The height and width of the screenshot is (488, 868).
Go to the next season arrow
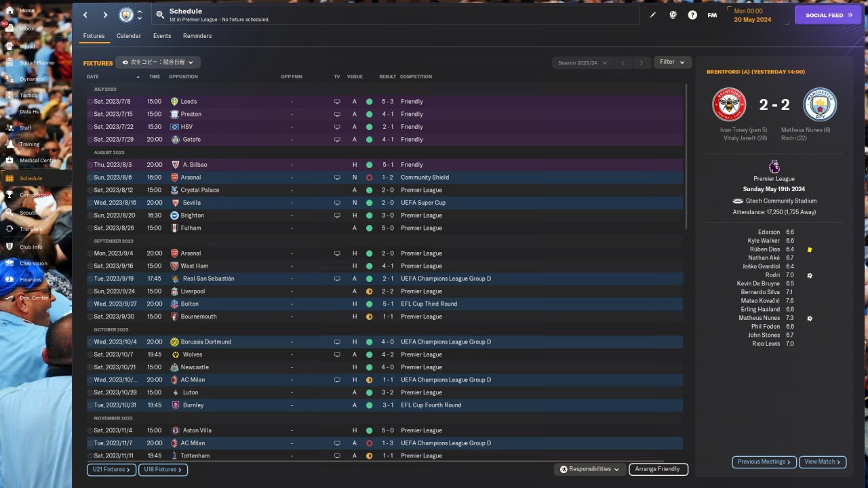[x=642, y=62]
